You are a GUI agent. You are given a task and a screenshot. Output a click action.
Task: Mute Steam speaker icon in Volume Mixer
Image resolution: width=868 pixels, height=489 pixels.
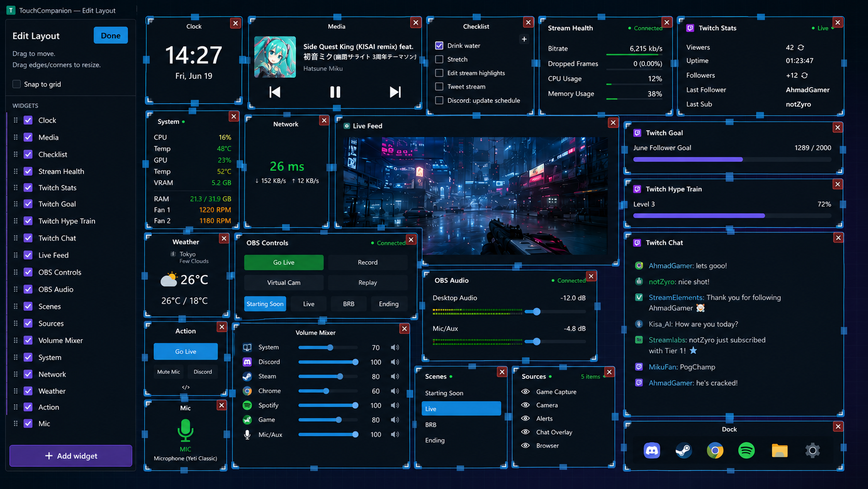(395, 376)
